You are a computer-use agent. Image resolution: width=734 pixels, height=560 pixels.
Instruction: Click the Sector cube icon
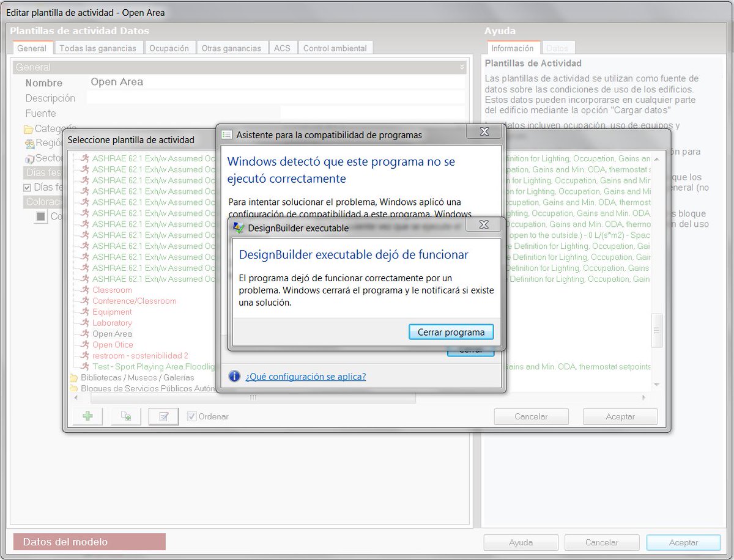coord(29,159)
